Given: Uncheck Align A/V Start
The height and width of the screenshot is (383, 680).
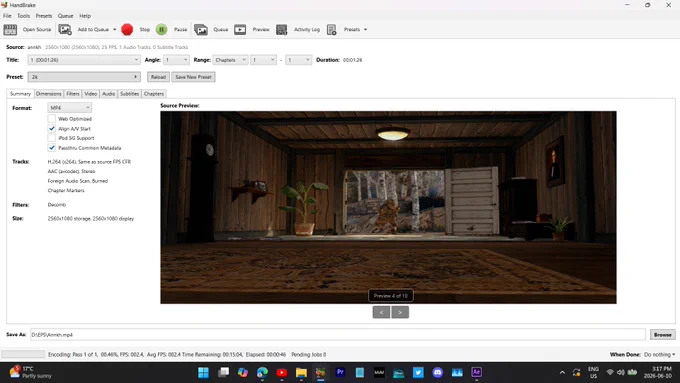Looking at the screenshot, I should (x=52, y=128).
